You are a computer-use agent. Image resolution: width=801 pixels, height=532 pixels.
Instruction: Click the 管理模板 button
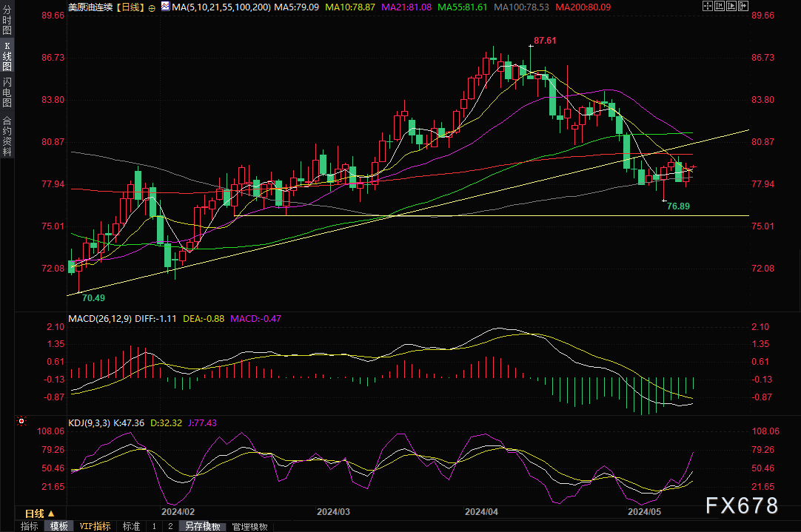(249, 526)
